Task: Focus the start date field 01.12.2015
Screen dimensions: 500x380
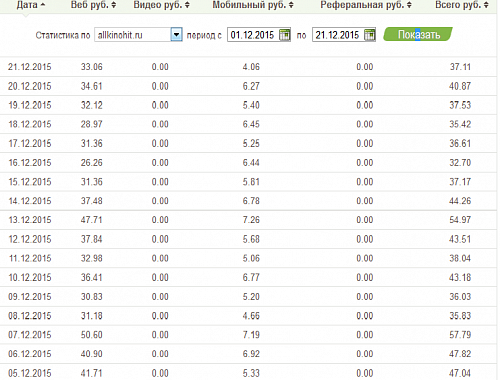Action: (252, 35)
